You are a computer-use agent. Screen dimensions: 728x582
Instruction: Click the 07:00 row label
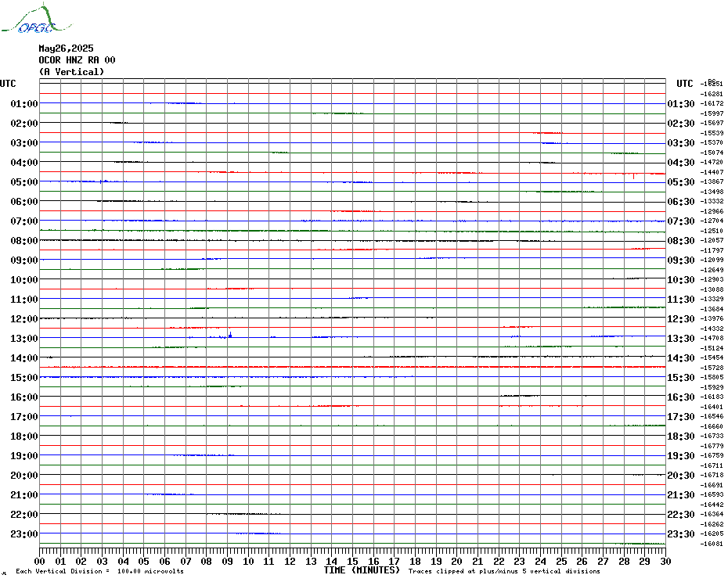point(24,221)
